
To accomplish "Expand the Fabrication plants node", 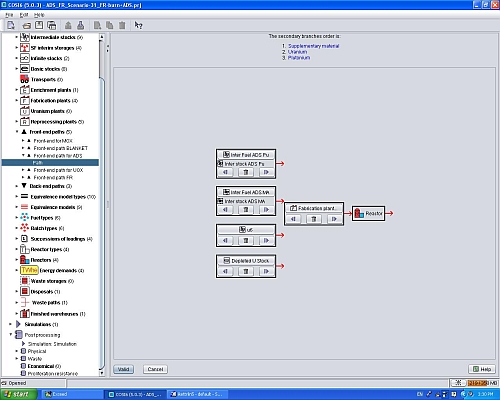I will tap(17, 100).
